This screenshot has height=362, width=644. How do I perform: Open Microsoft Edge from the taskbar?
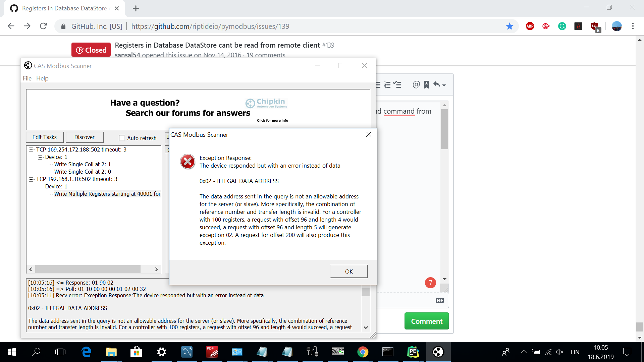click(86, 352)
